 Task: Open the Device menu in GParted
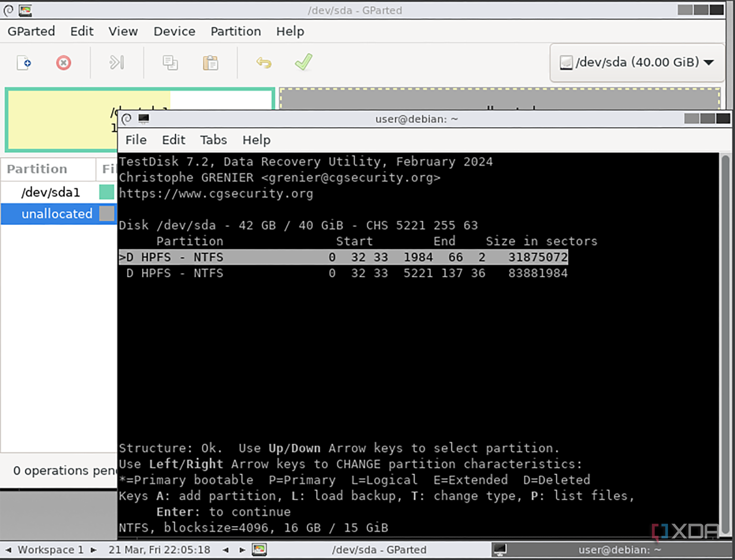pos(174,31)
